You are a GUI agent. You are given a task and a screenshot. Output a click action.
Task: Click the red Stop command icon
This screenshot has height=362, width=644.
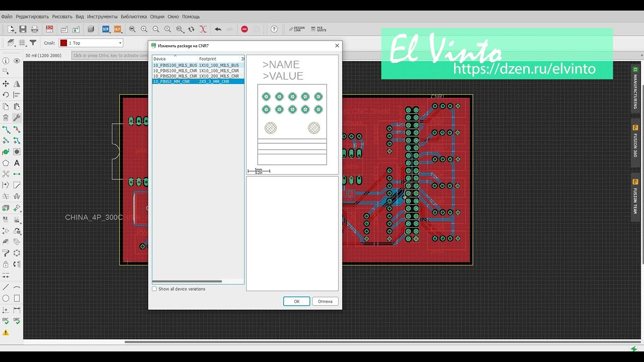tap(245, 29)
